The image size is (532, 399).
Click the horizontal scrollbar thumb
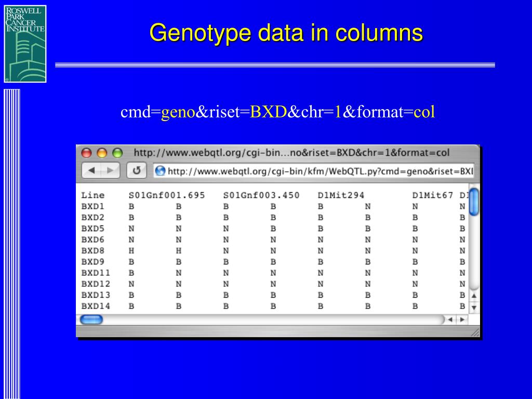point(91,320)
